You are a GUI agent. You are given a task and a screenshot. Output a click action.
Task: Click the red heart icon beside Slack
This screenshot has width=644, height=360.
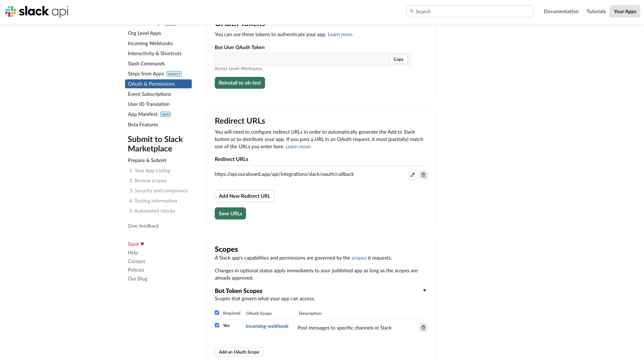point(142,244)
